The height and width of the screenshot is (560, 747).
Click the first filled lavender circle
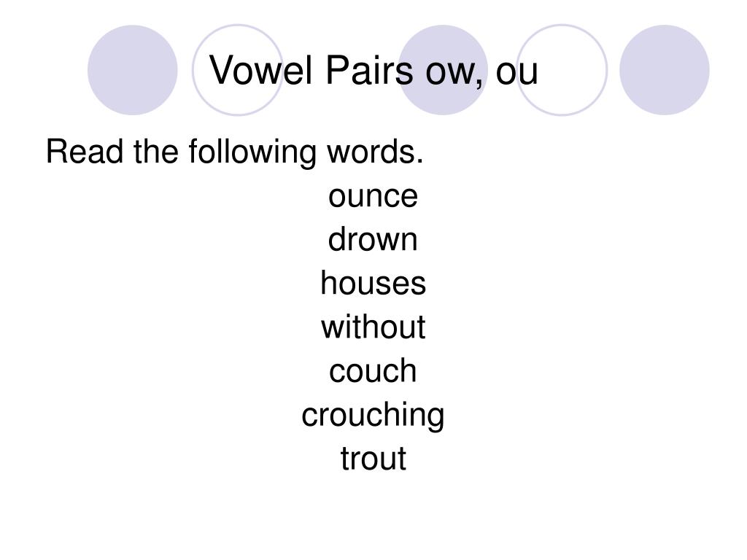133,70
